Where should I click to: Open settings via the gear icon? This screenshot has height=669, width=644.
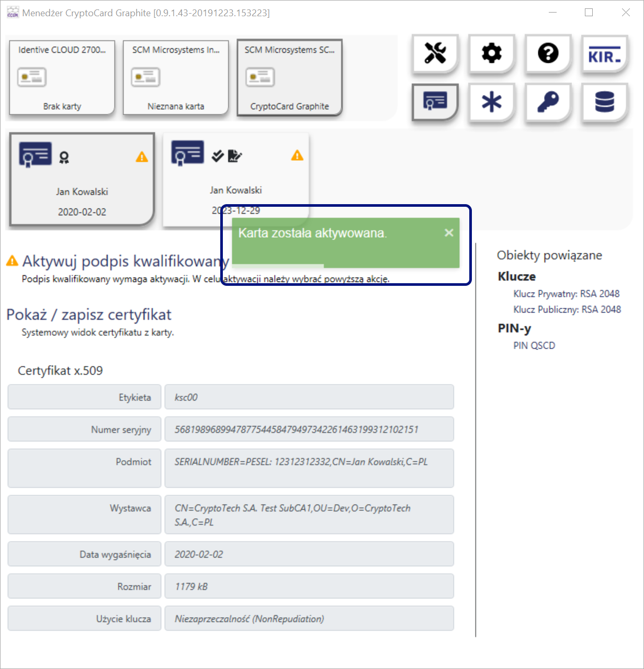click(x=491, y=53)
